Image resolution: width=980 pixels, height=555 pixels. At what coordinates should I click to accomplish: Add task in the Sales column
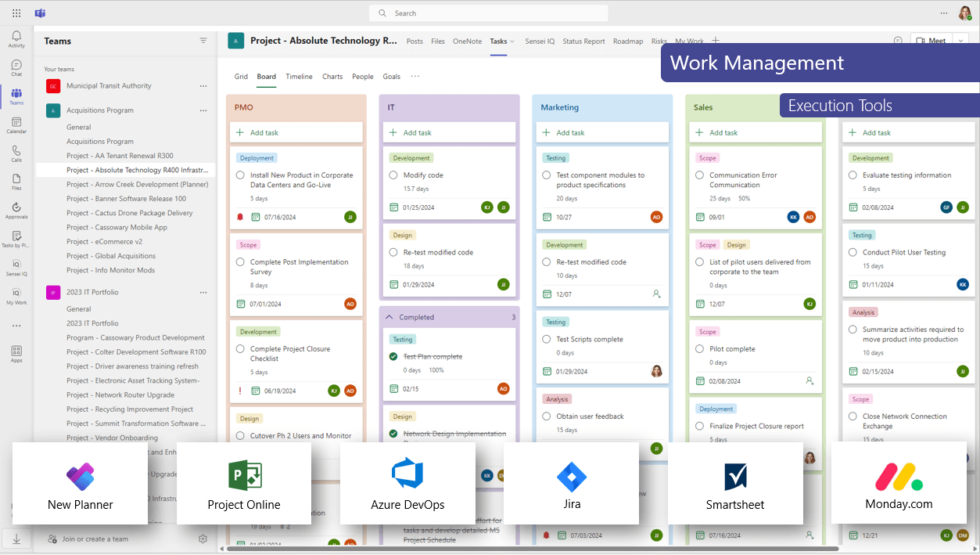coord(756,132)
